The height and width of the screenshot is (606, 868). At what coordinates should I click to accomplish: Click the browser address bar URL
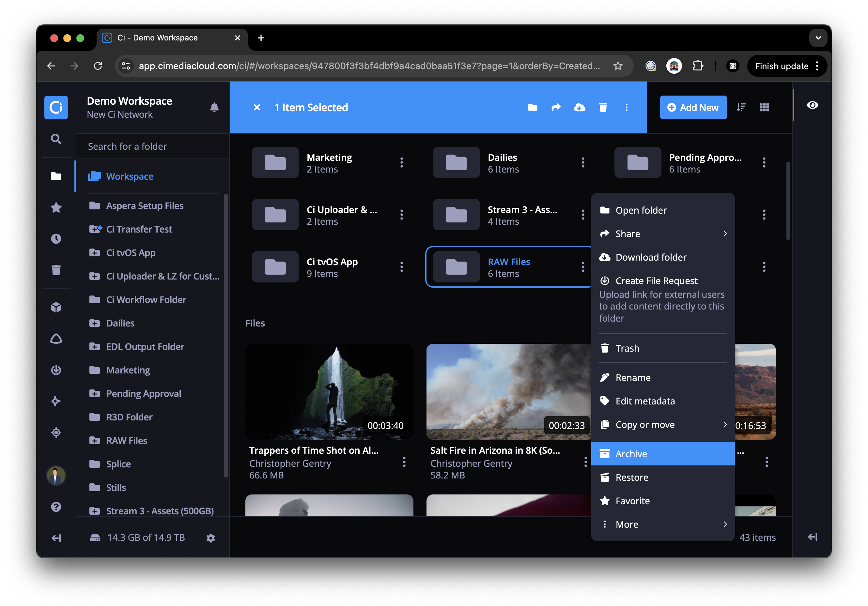[369, 66]
